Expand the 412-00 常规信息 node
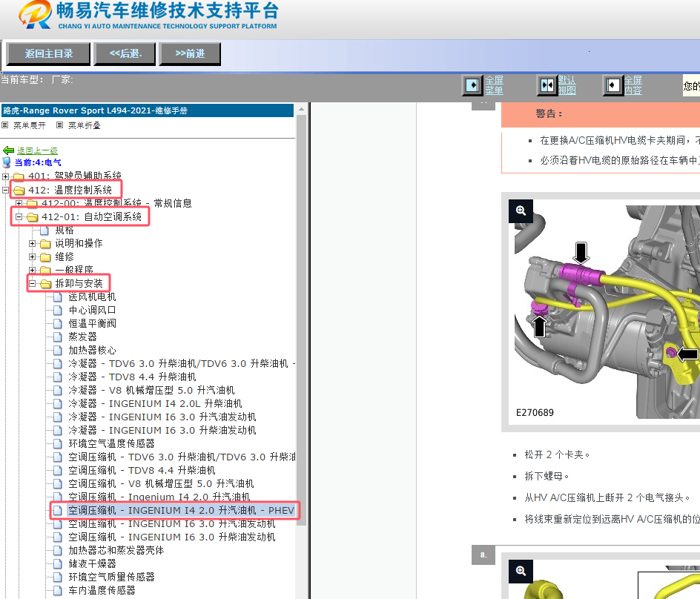Image resolution: width=700 pixels, height=599 pixels. pyautogui.click(x=19, y=204)
